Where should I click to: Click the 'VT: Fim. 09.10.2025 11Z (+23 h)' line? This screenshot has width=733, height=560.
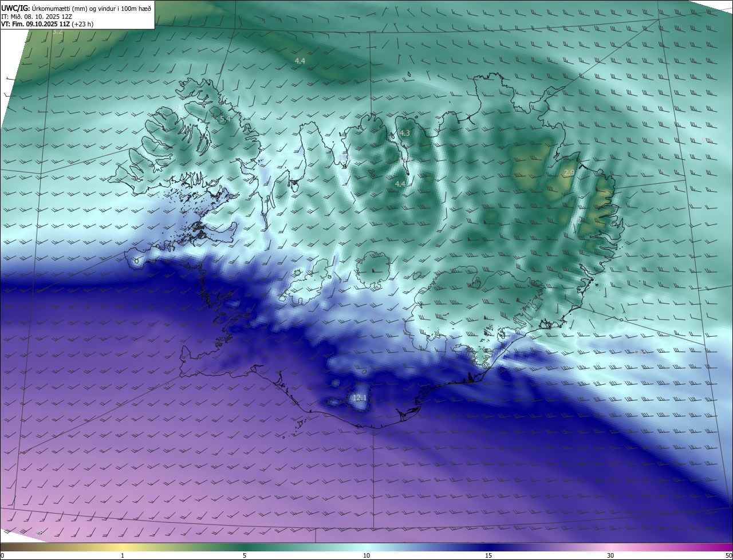(x=47, y=24)
